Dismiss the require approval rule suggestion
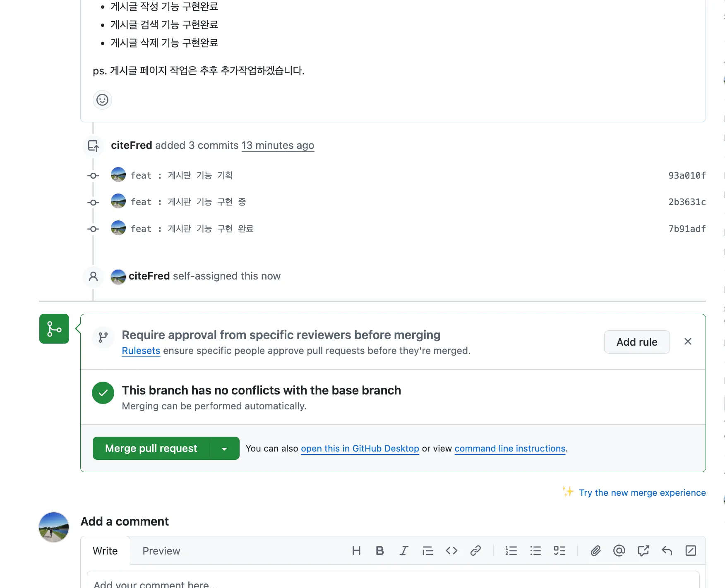This screenshot has width=725, height=588. coord(688,342)
